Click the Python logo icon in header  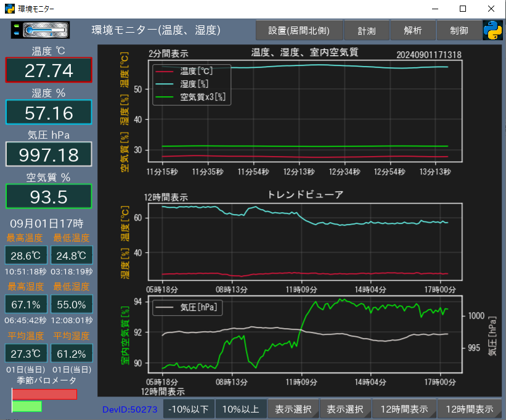(492, 30)
